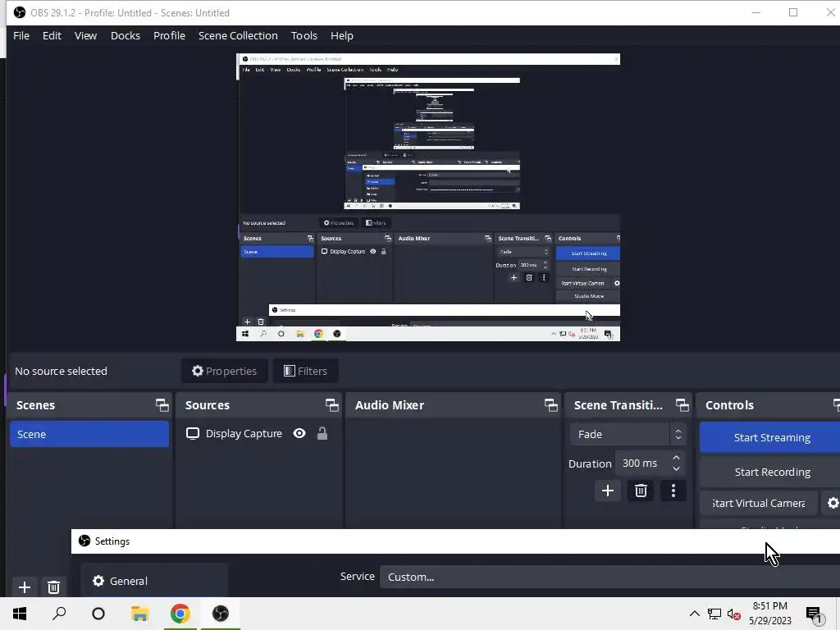Pop out the Scene Transitions dock
Screen dimensions: 840x630
pos(682,405)
